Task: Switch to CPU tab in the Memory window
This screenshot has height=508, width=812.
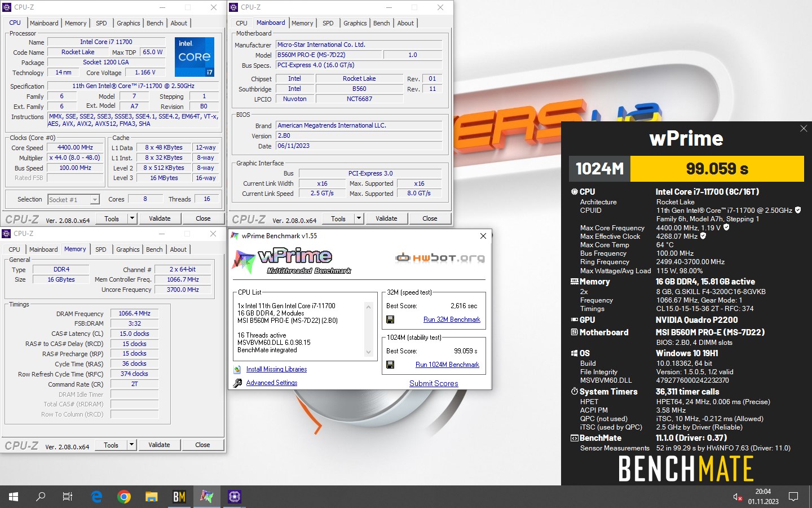Action: click(x=15, y=249)
